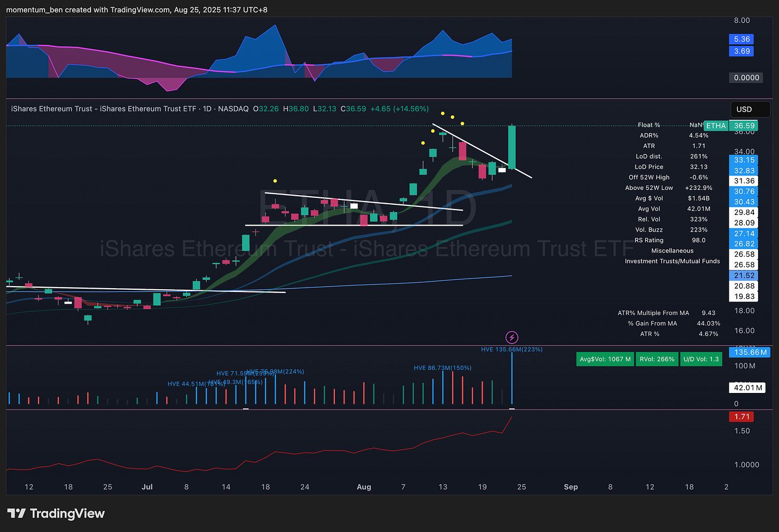Click the +4.65 (+14.56%) change value
779x532 pixels.
399,109
